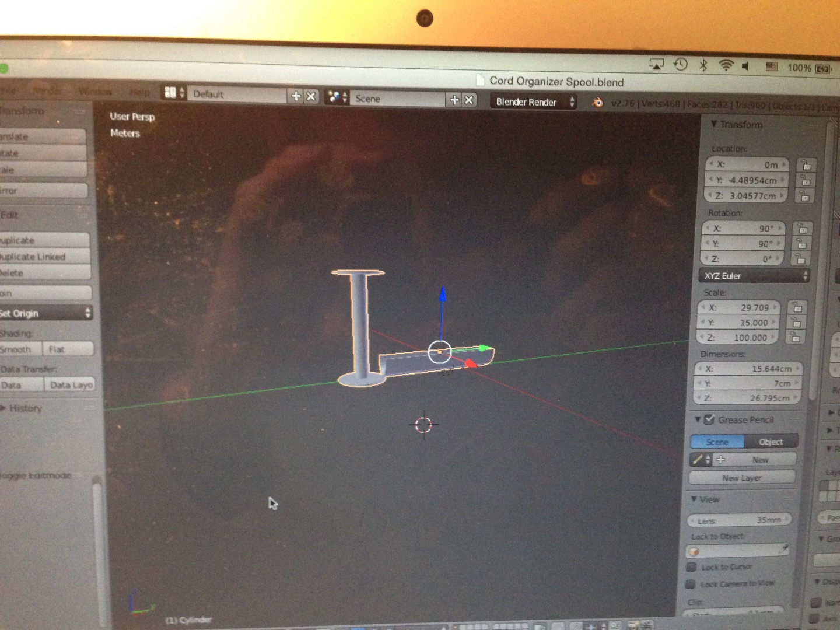Open the Blender Render engine dropdown
The height and width of the screenshot is (630, 840).
533,101
